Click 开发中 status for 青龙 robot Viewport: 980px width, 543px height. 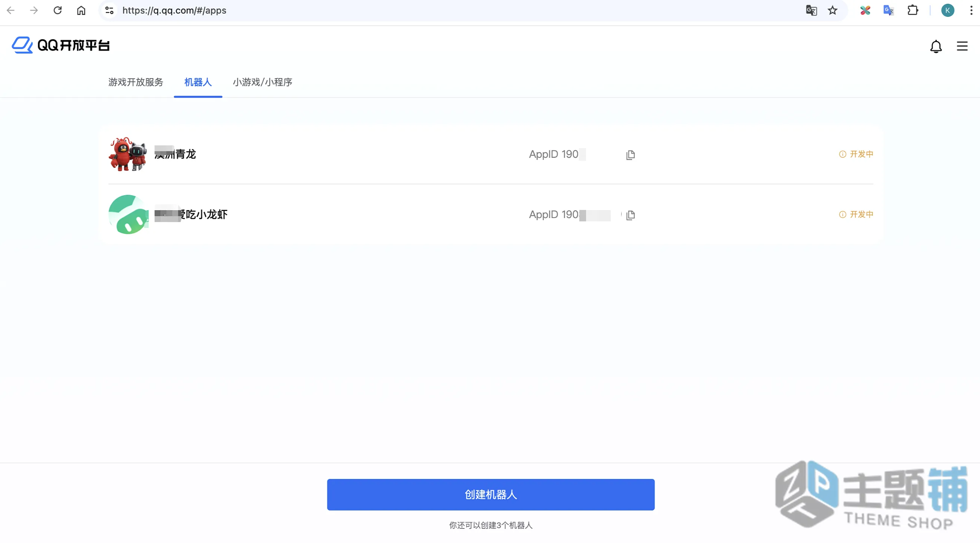click(x=856, y=154)
